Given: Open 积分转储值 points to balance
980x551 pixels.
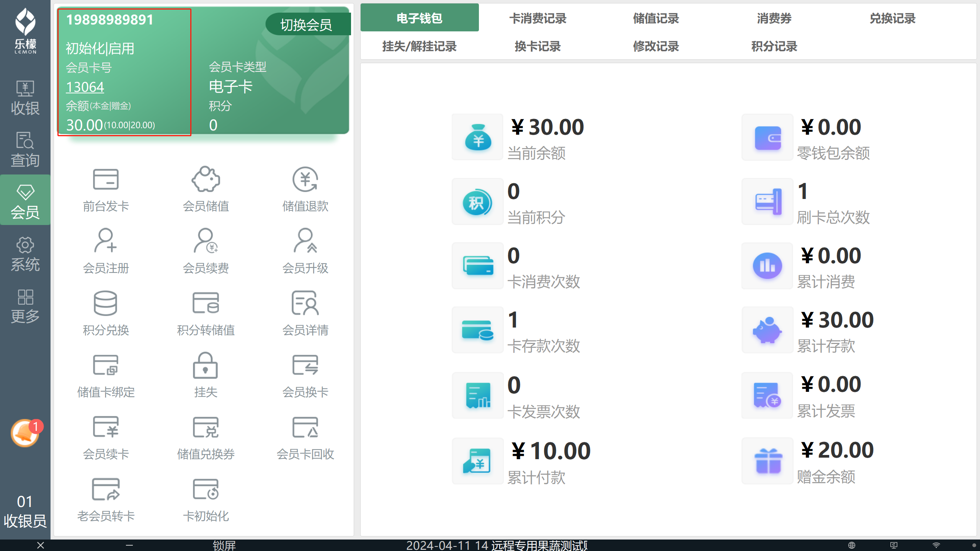Looking at the screenshot, I should (206, 313).
